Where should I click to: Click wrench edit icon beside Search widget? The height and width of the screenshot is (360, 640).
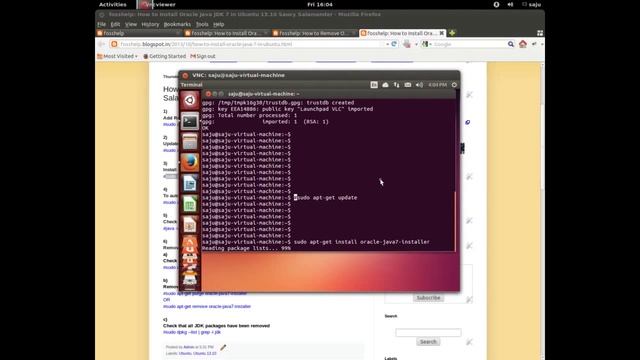(x=469, y=342)
